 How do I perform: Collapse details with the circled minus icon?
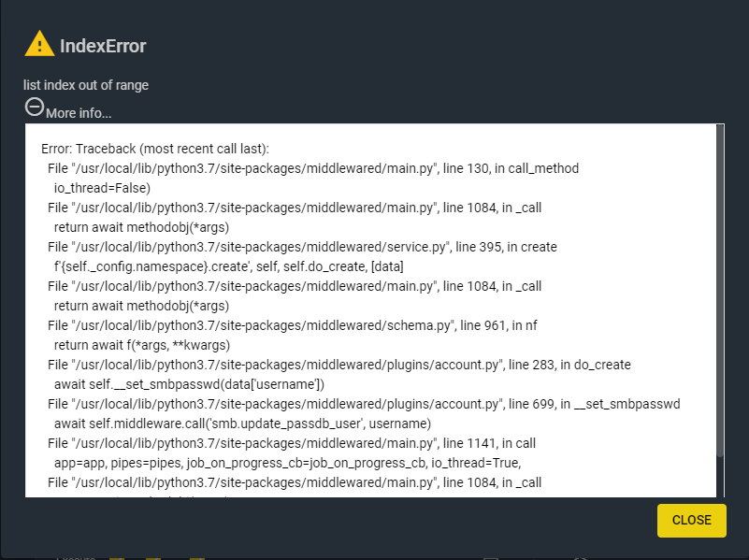pyautogui.click(x=35, y=107)
